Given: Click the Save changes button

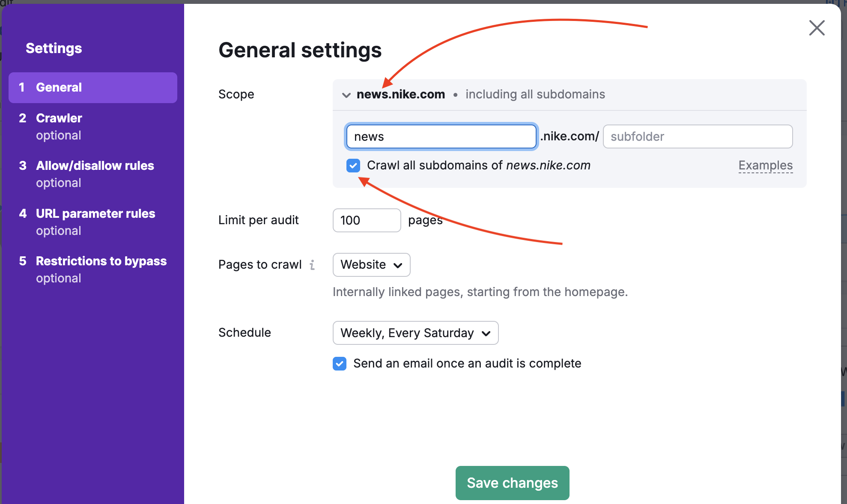Looking at the screenshot, I should click(x=512, y=483).
